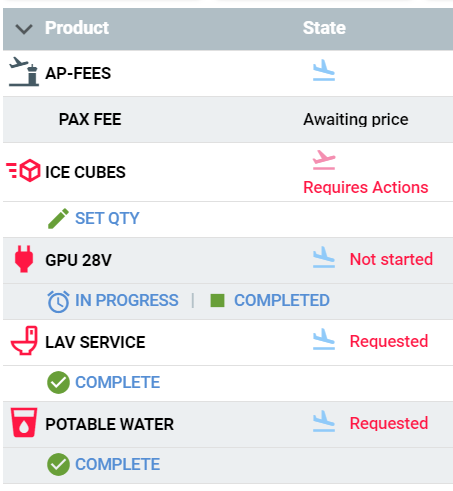The height and width of the screenshot is (491, 453).
Task: Click the green checkmark under POTABLE WATER
Action: [x=58, y=464]
